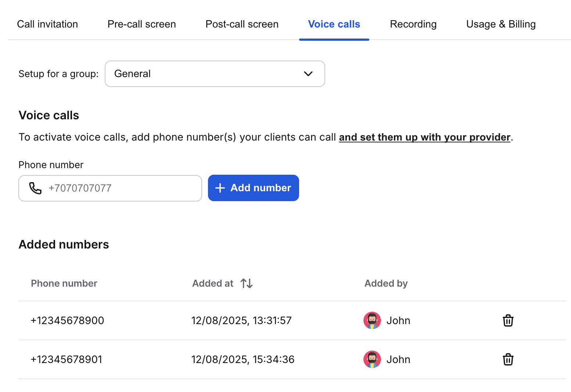Switch to Usage & Billing tab
Image resolution: width=571 pixels, height=392 pixels.
tap(501, 24)
